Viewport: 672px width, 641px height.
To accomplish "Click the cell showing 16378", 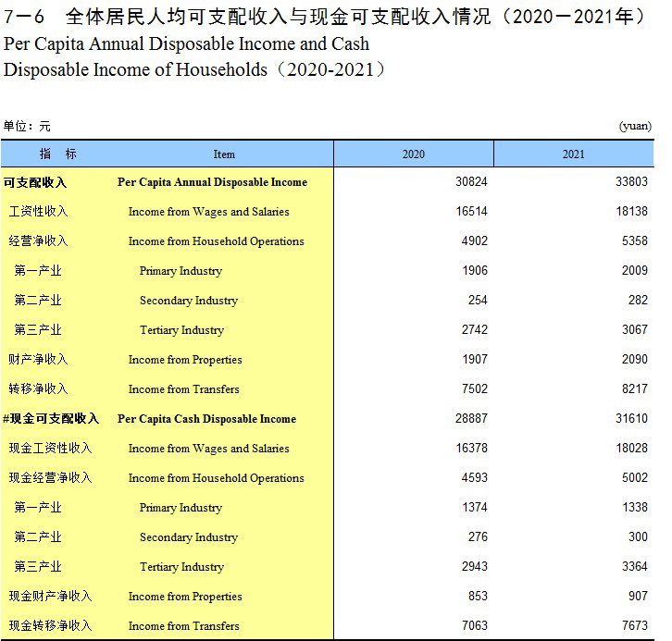I will click(471, 448).
